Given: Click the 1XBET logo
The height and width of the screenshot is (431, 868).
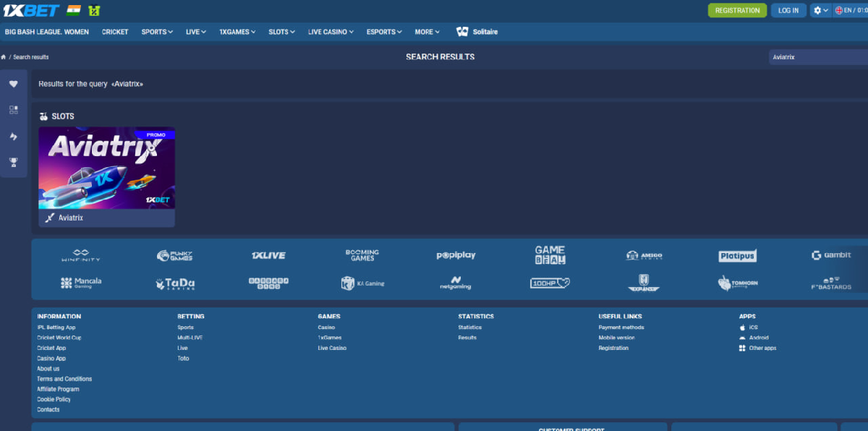Looking at the screenshot, I should coord(31,10).
